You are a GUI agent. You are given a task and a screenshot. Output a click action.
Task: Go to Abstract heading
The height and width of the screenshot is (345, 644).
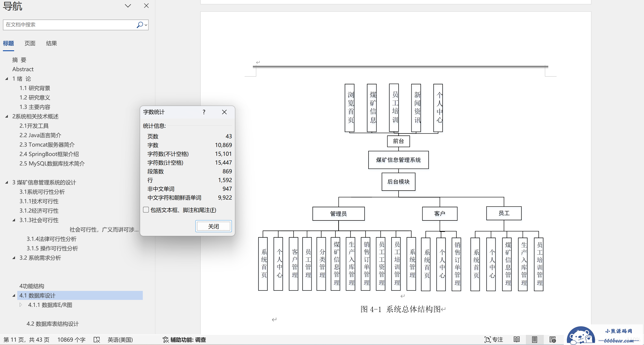pos(23,69)
